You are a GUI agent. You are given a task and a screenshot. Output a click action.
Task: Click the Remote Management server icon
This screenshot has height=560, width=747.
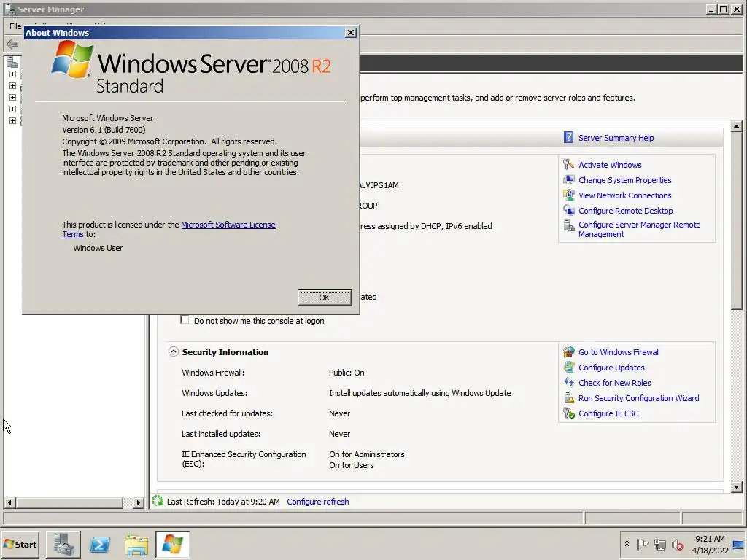pos(568,225)
